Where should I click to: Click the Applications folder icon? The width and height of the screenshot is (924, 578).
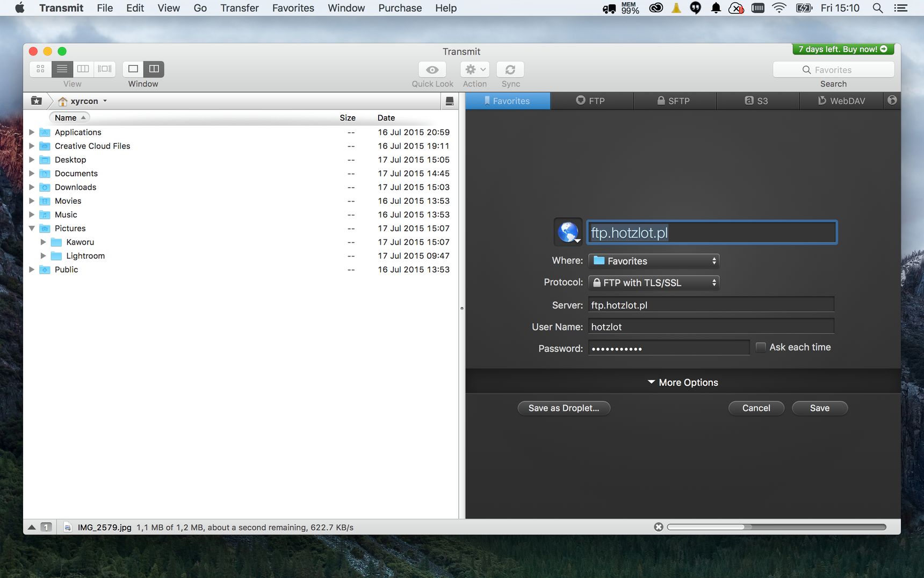coord(45,132)
